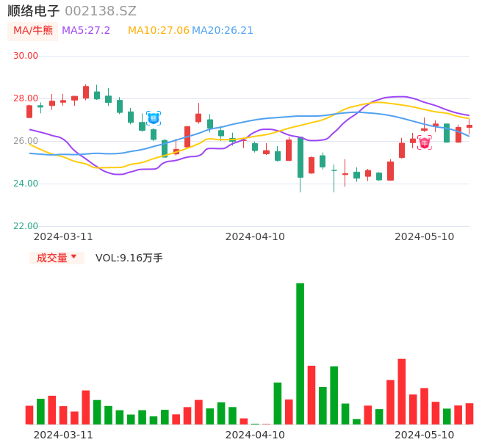Select the MA/牛熊 indicator tab

pyautogui.click(x=32, y=31)
